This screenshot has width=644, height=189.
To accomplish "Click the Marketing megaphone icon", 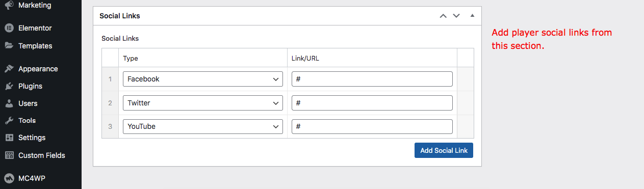I will click(9, 5).
